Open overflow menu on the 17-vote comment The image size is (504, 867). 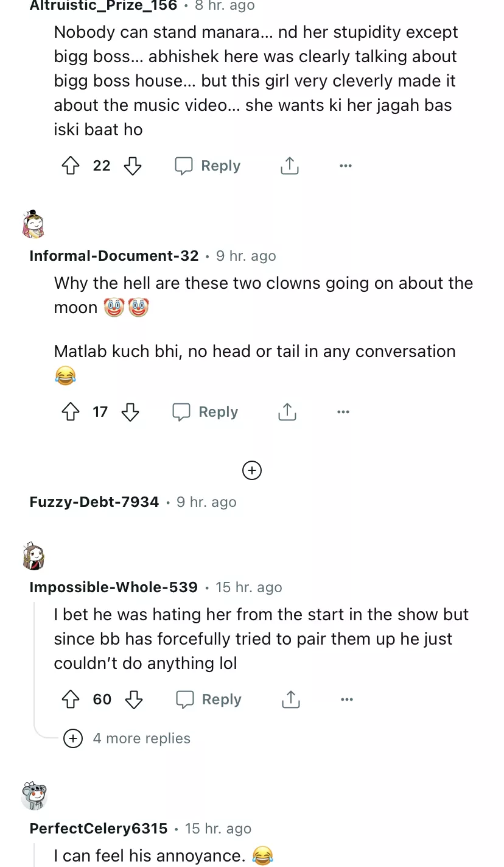coord(343,412)
